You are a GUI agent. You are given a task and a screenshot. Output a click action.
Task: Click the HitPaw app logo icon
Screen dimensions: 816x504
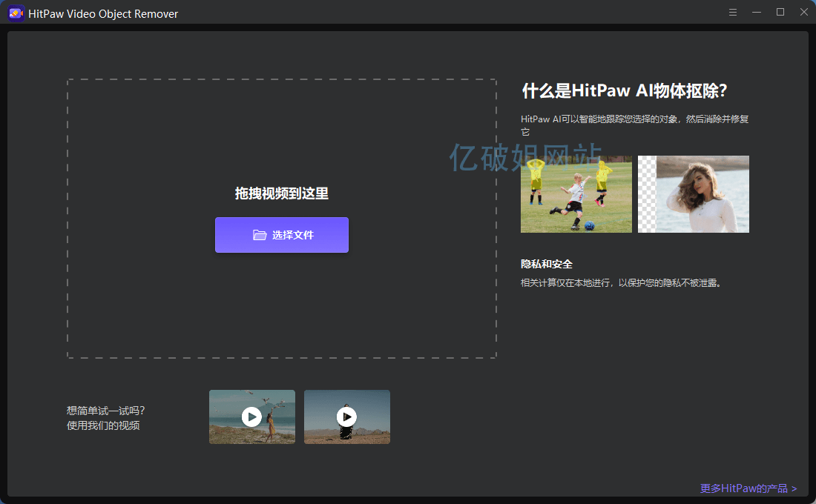pos(16,13)
